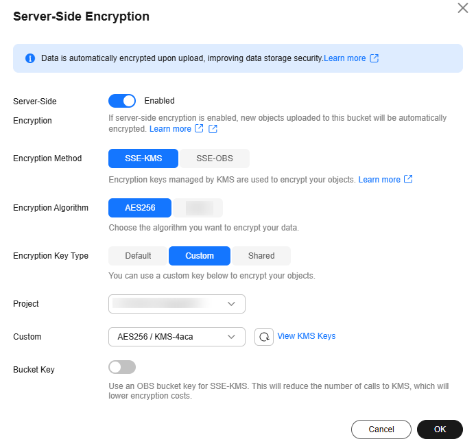Close the Server-Side Encryption dialog with X
The height and width of the screenshot is (448, 476).
click(463, 8)
